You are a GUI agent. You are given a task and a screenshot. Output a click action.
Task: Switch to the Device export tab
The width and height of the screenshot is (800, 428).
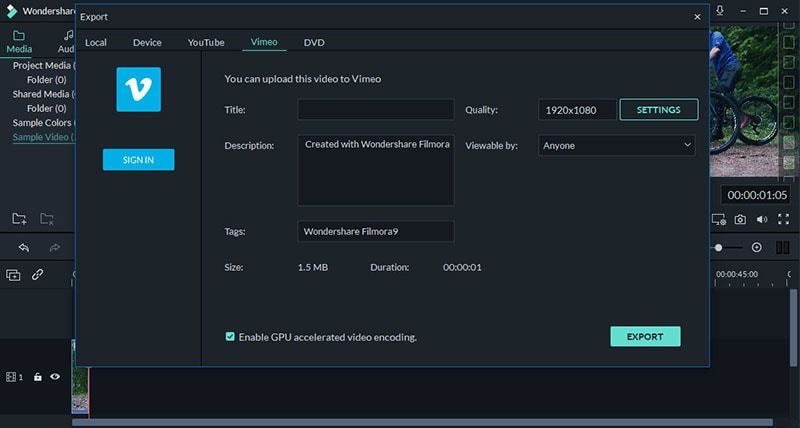point(147,42)
